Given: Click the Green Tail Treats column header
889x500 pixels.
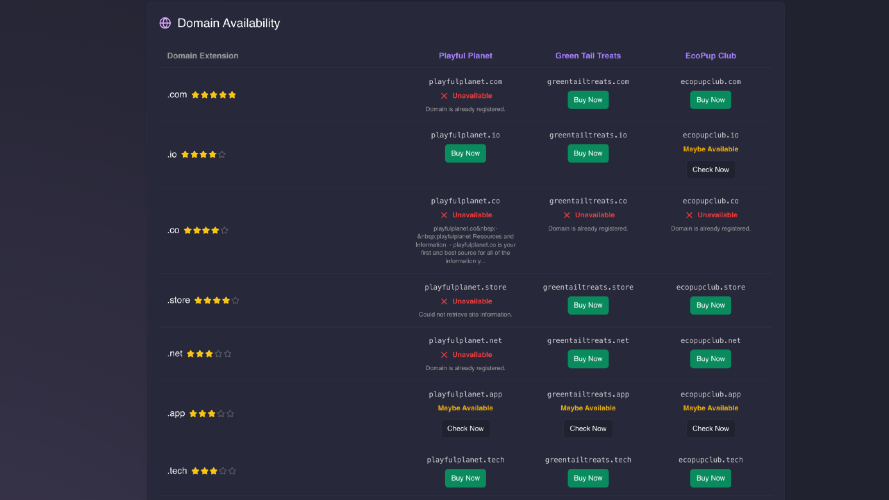Looking at the screenshot, I should [588, 56].
